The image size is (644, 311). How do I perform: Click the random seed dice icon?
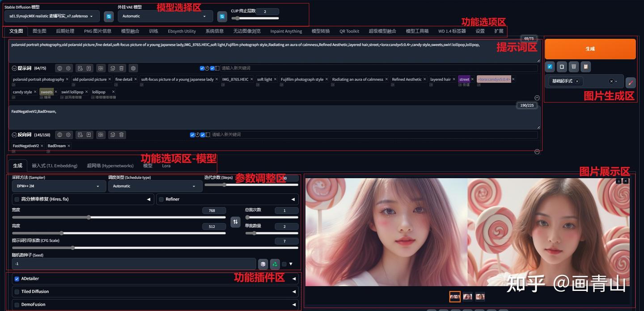[x=263, y=264]
